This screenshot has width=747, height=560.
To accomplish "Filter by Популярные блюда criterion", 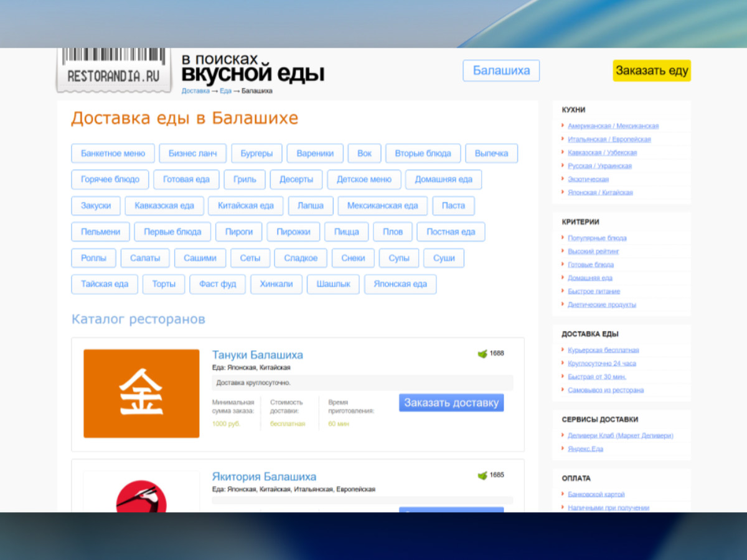I will [x=597, y=238].
